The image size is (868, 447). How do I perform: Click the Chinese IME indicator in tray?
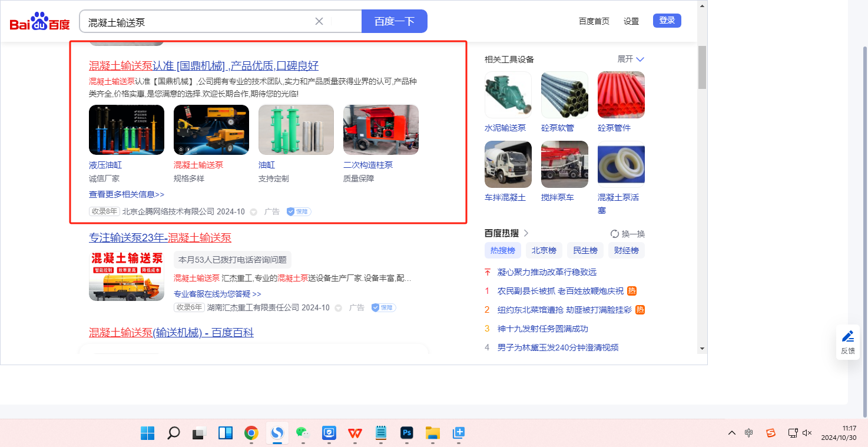[x=748, y=433]
